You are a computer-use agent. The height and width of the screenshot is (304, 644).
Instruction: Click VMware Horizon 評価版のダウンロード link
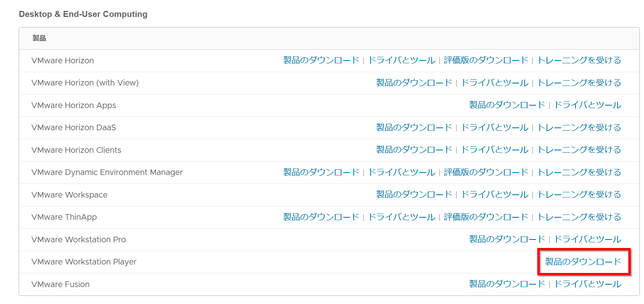pyautogui.click(x=486, y=60)
